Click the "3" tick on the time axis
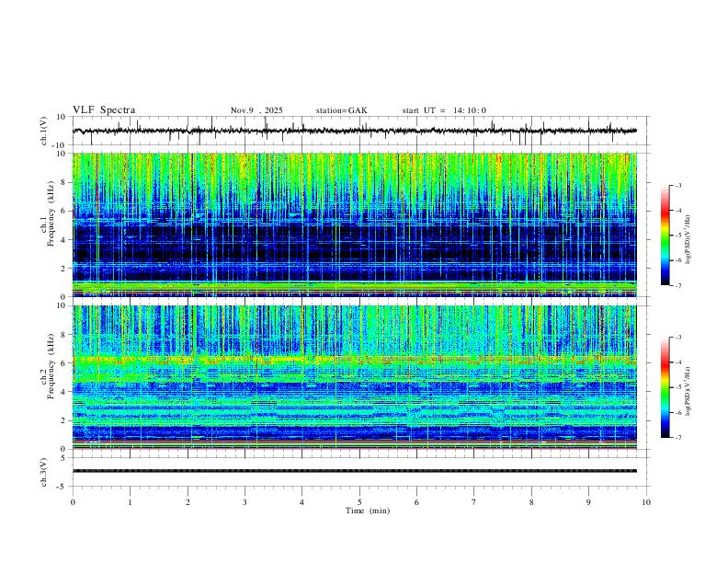The height and width of the screenshot is (563, 728). tap(245, 502)
